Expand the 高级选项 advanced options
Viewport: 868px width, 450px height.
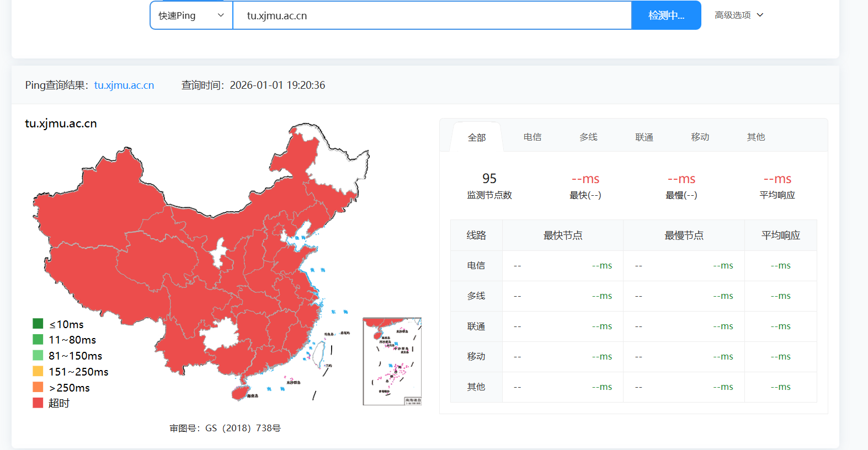coord(732,15)
